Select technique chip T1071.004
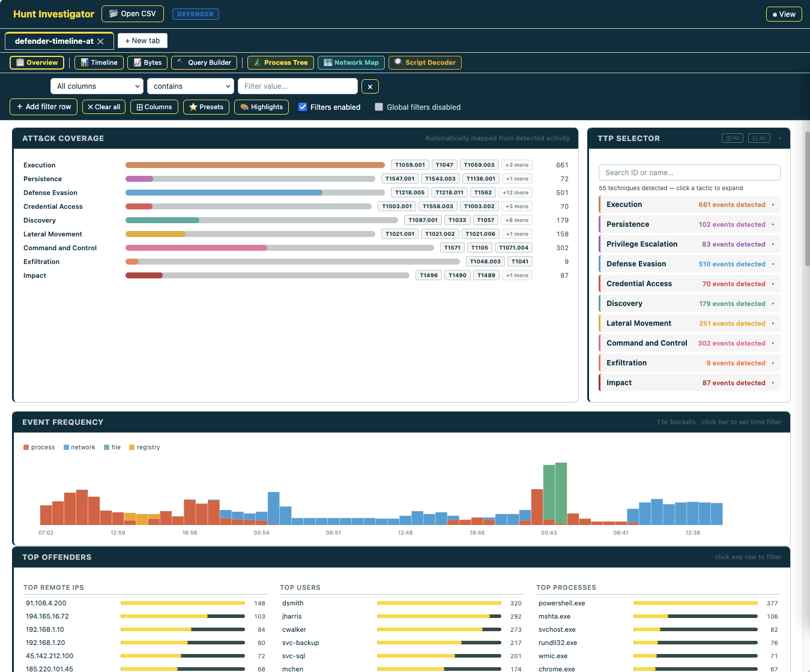The height and width of the screenshot is (672, 810). (514, 248)
